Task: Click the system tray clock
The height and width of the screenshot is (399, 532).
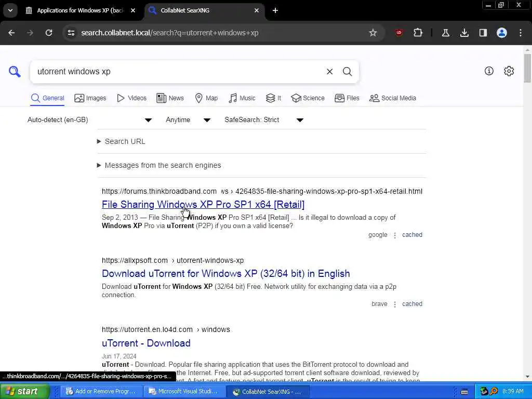Action: pos(513,392)
